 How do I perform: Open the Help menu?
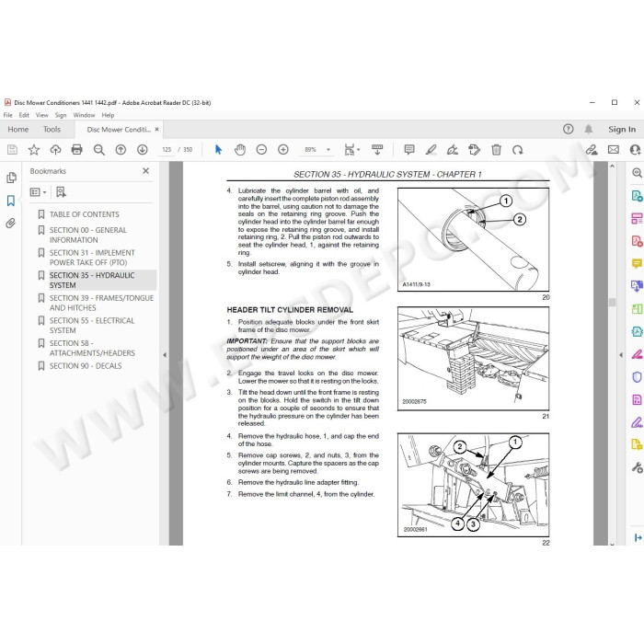[x=108, y=115]
